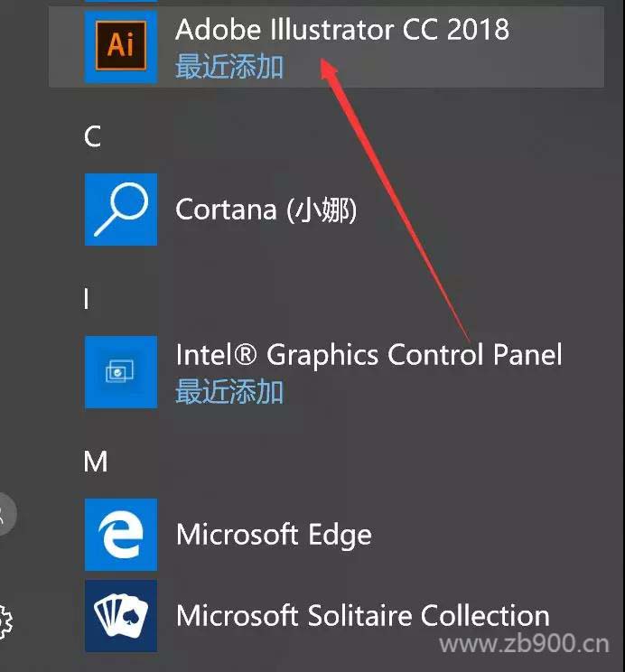This screenshot has width=625, height=672.
Task: Select the Adobe Illustrator CC 2018 label
Action: 341,30
